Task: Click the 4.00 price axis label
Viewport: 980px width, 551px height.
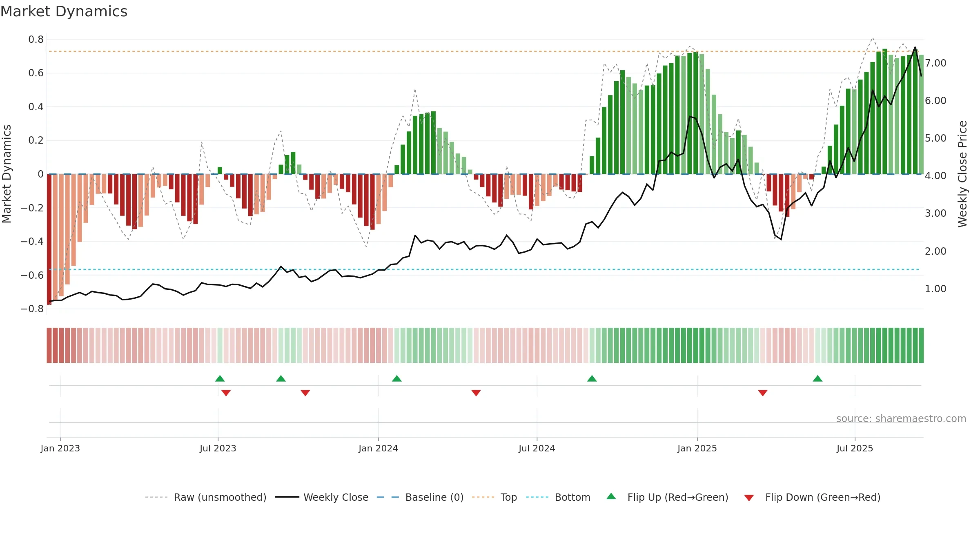Action: [935, 176]
